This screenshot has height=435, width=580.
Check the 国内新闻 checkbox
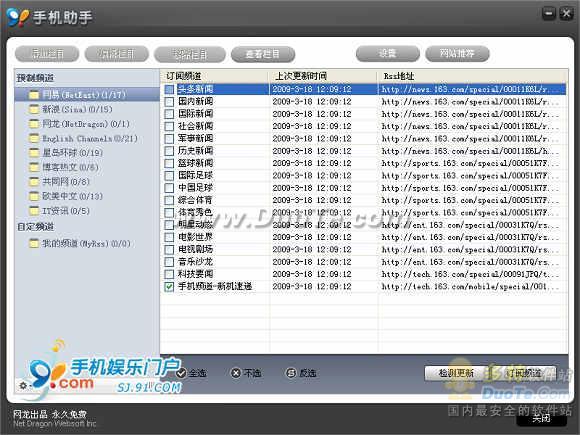[169, 102]
